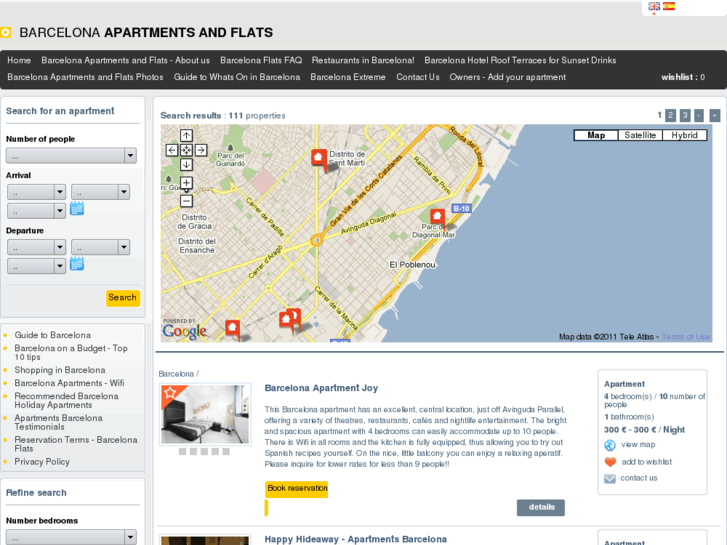Viewport: 727px width, 545px height.
Task: Open the Departure calendar picker
Action: [77, 264]
